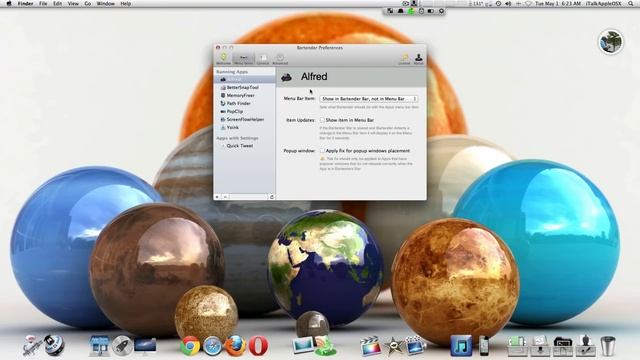Open Final Cut Pro clapperboard in the Dock
Viewport: 640px width, 360px height.
pyautogui.click(x=370, y=346)
